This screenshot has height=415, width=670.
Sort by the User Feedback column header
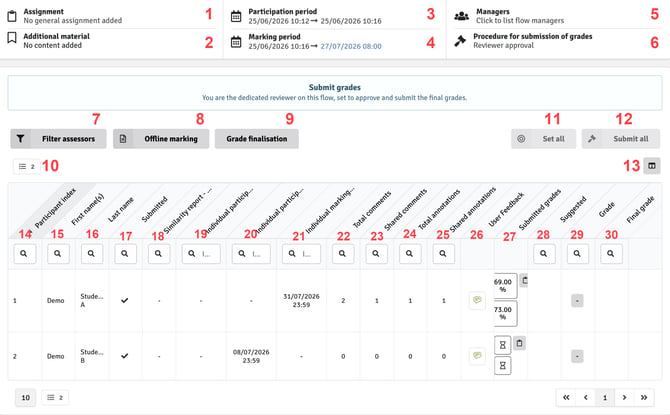click(506, 209)
